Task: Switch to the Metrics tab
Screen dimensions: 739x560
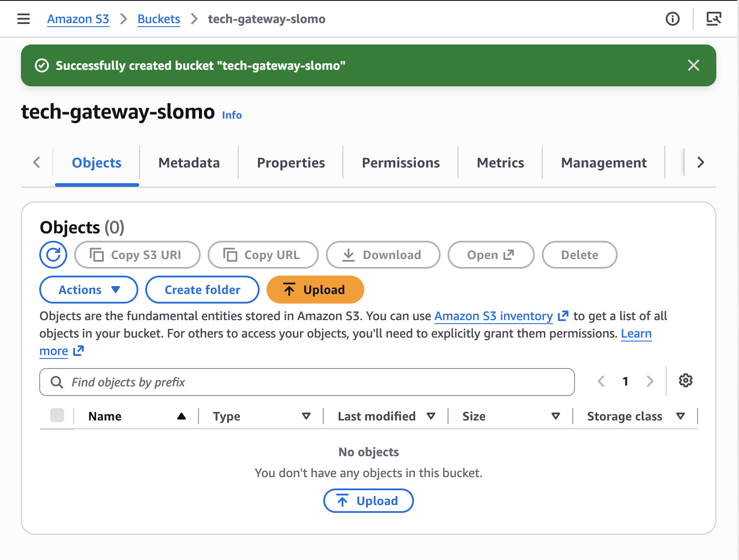Action: coord(500,163)
